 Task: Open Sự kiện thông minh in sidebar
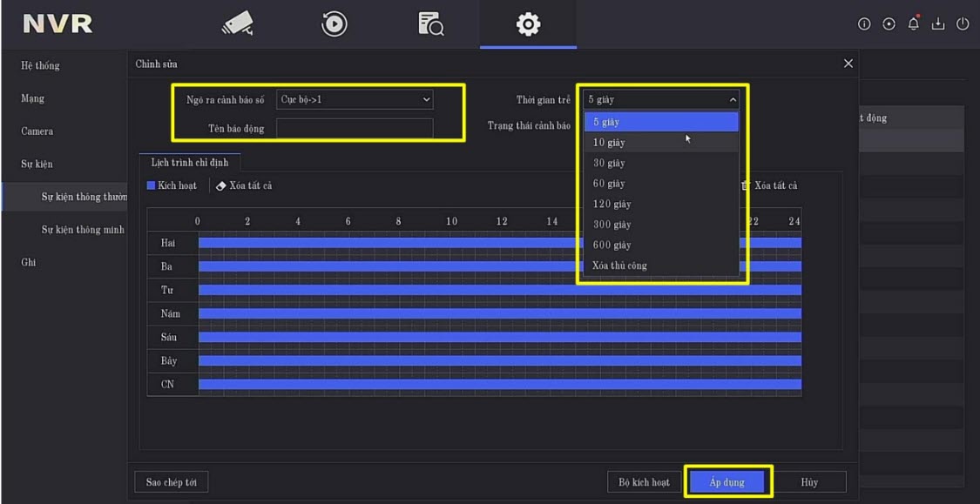click(x=83, y=230)
